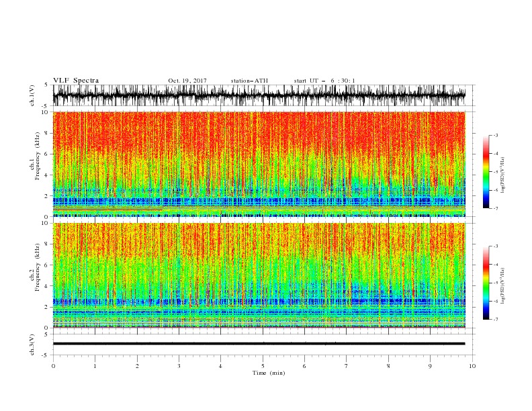The height and width of the screenshot is (411, 532).
Task: Click the "6" tick on time axis
Action: 304,366
